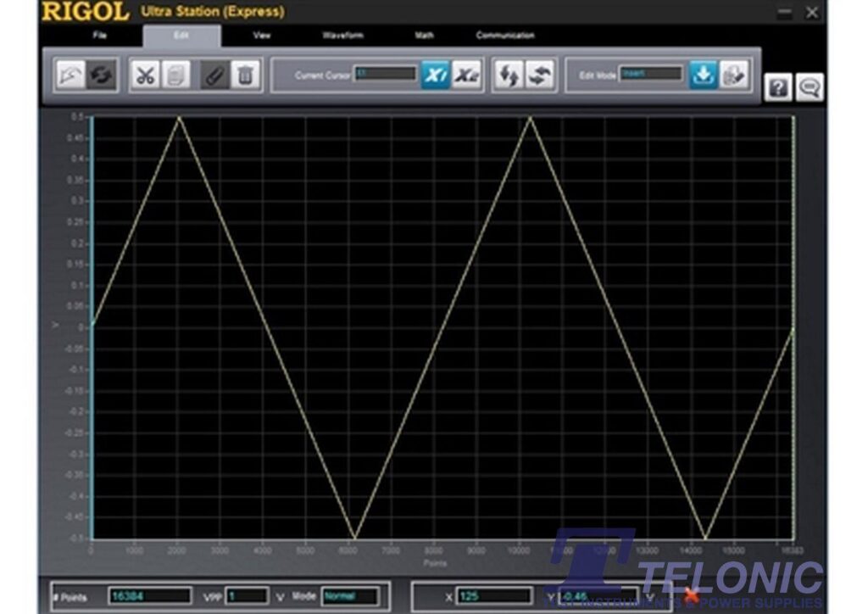The height and width of the screenshot is (614, 868).
Task: Toggle the refresh redraw button
Action: click(x=101, y=75)
